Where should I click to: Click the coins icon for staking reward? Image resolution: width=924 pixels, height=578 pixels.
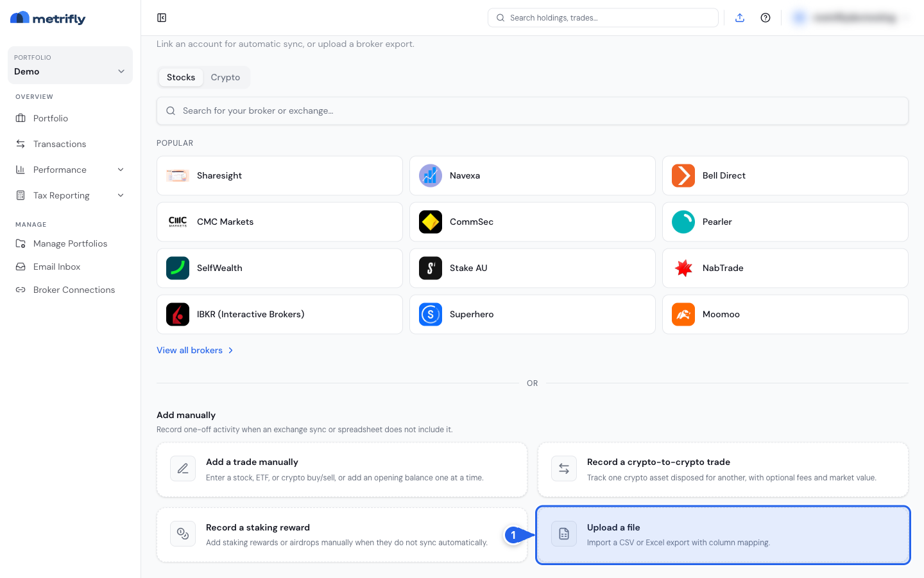pyautogui.click(x=183, y=534)
